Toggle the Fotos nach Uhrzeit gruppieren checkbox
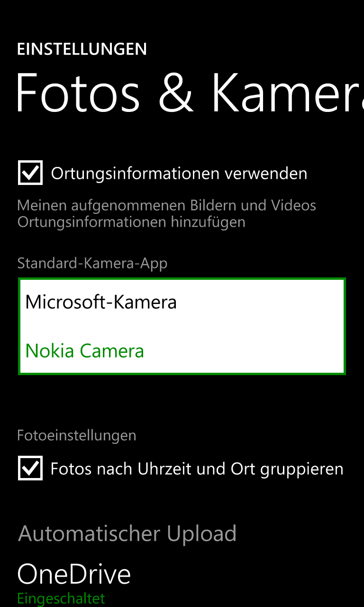 tap(30, 468)
